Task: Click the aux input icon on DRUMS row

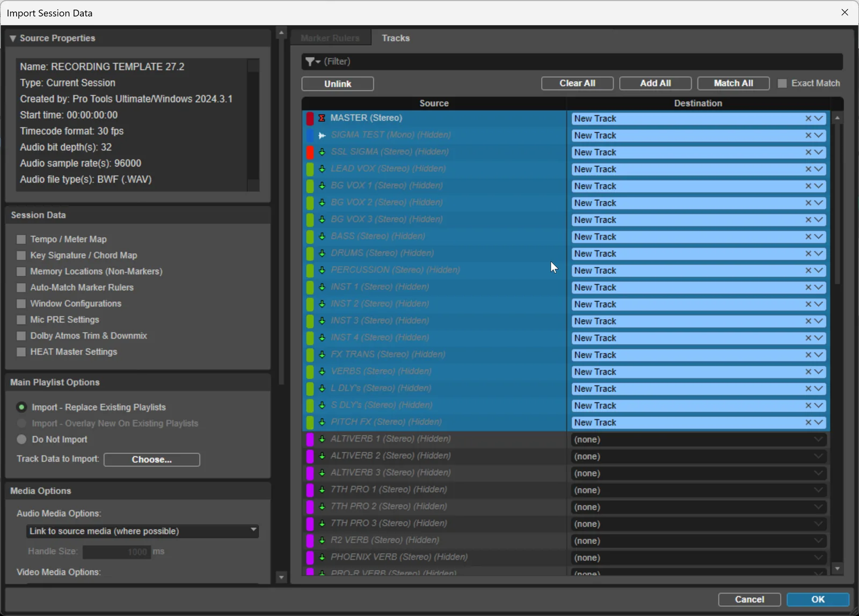Action: click(x=322, y=253)
